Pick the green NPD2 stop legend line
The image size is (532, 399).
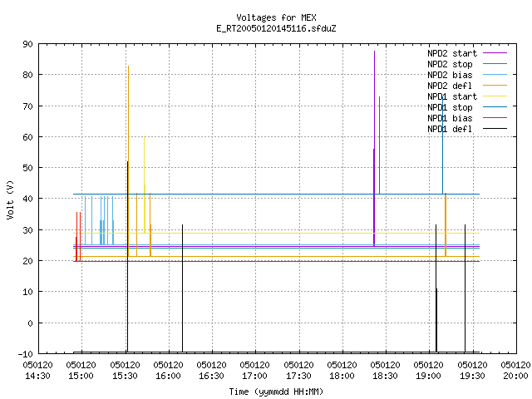495,64
